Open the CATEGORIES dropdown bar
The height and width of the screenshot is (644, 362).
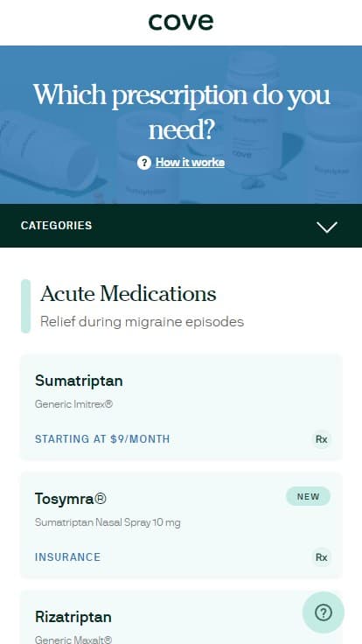pos(181,226)
